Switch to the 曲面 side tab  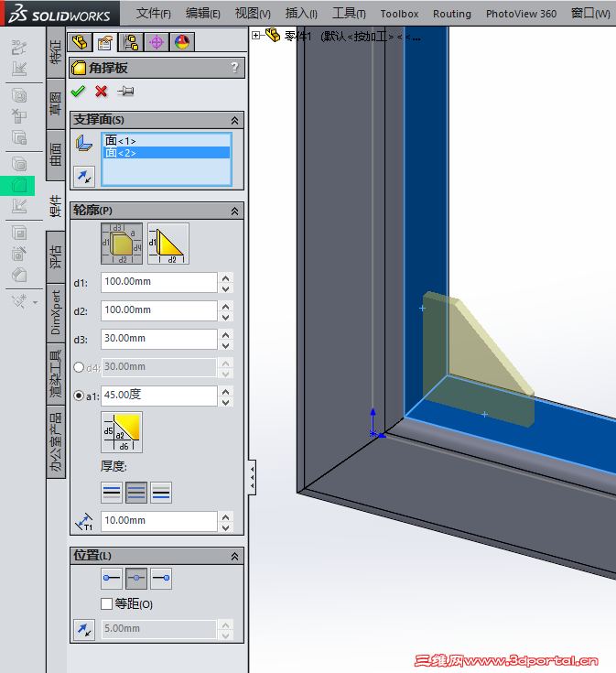click(x=56, y=155)
